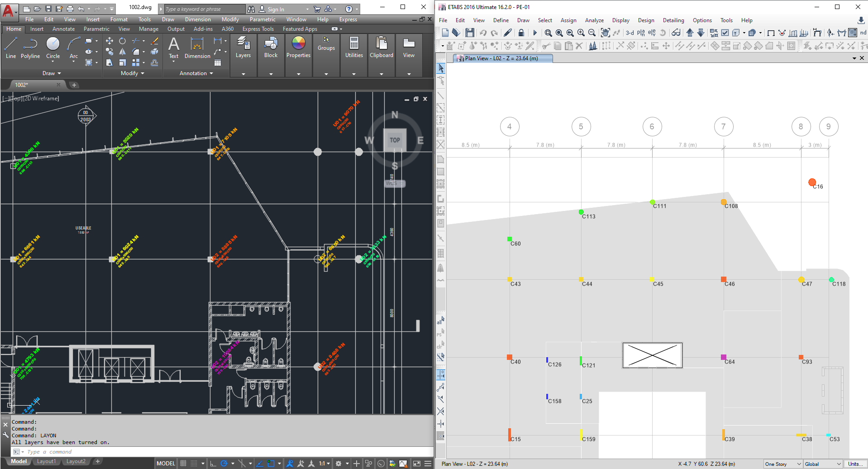The height and width of the screenshot is (469, 868).
Task: Open ETABS Global coordinate system dropdown
Action: pos(823,464)
